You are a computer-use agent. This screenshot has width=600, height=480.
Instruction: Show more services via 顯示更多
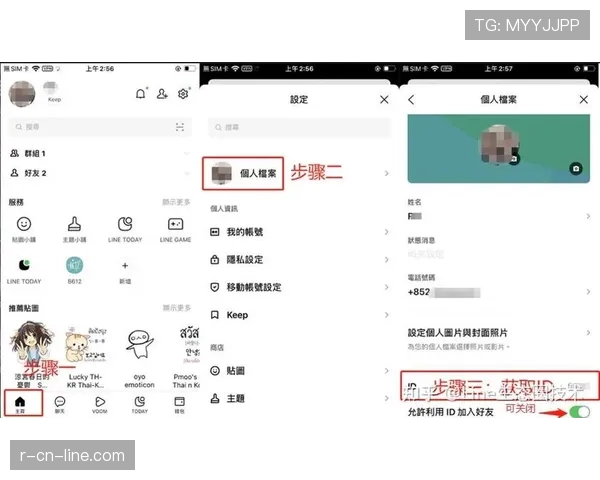click(176, 202)
